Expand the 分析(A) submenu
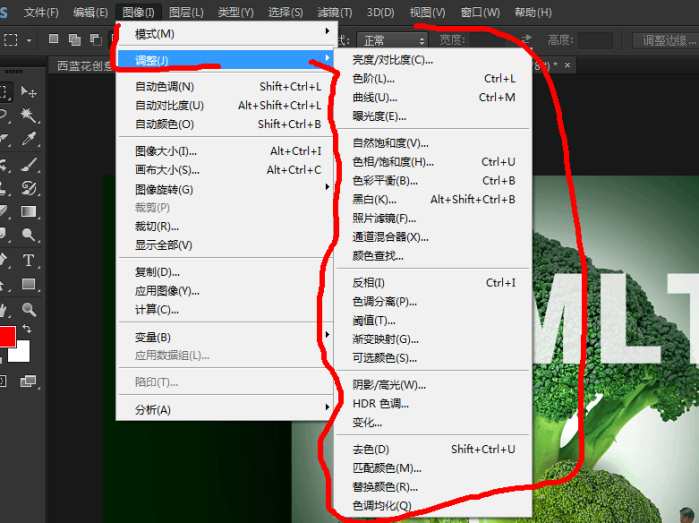The height and width of the screenshot is (523, 699). 227,409
